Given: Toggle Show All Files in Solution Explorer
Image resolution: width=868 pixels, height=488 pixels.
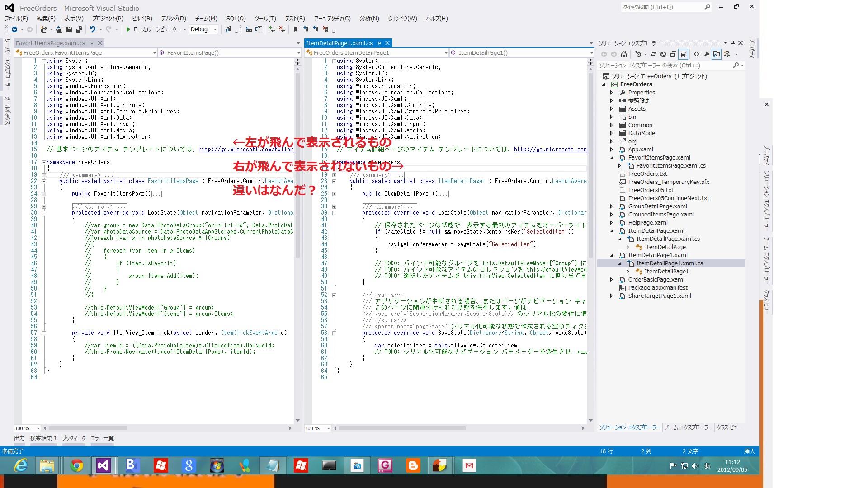Looking at the screenshot, I should 683,54.
